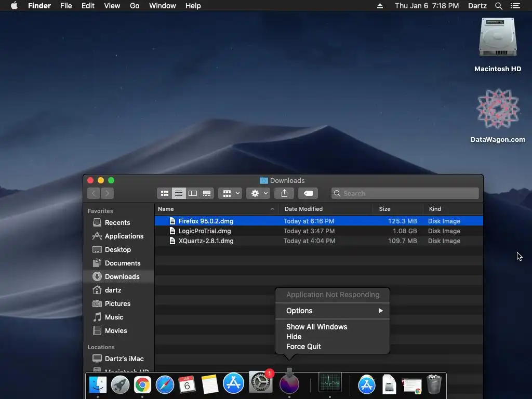Switch Finder to list view
The image size is (532, 399).
pyautogui.click(x=179, y=193)
